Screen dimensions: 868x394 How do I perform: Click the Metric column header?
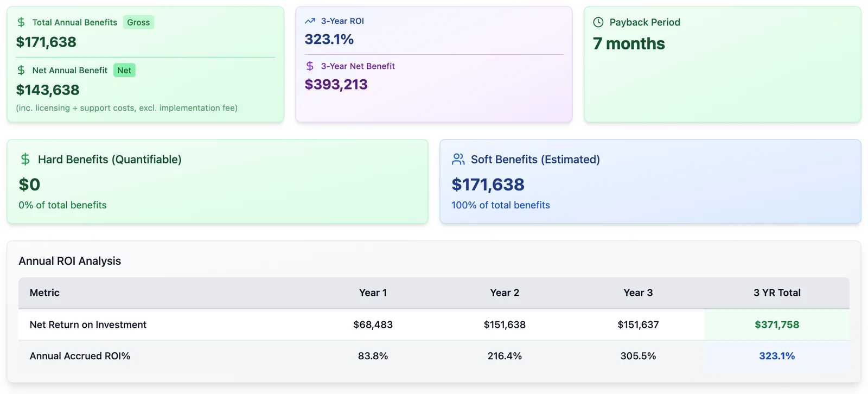(44, 293)
